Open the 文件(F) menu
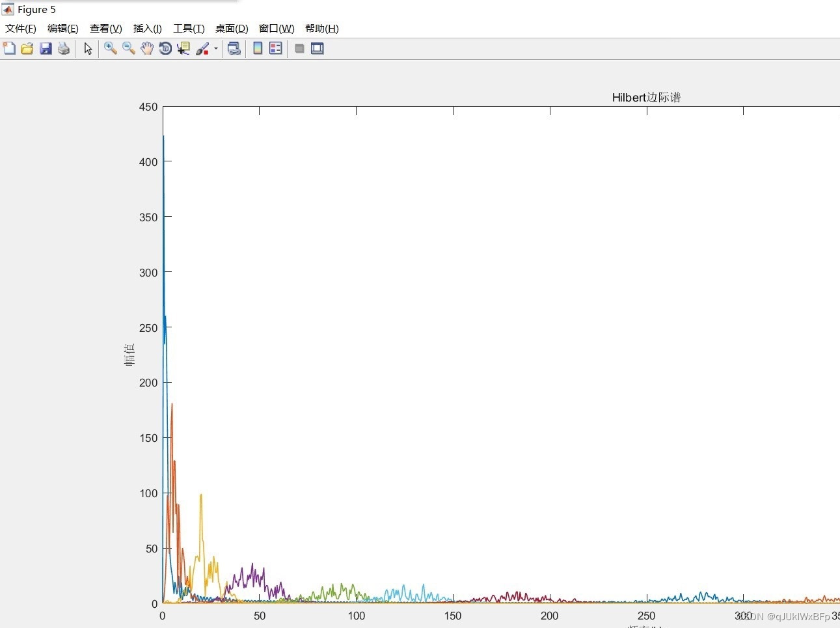 [21, 29]
